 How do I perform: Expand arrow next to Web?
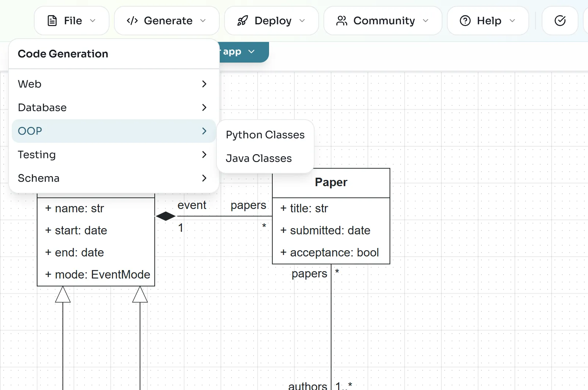pos(204,84)
